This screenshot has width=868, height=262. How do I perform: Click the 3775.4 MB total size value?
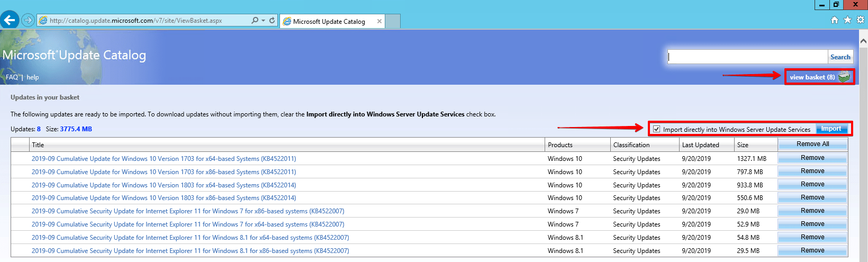[x=76, y=129]
